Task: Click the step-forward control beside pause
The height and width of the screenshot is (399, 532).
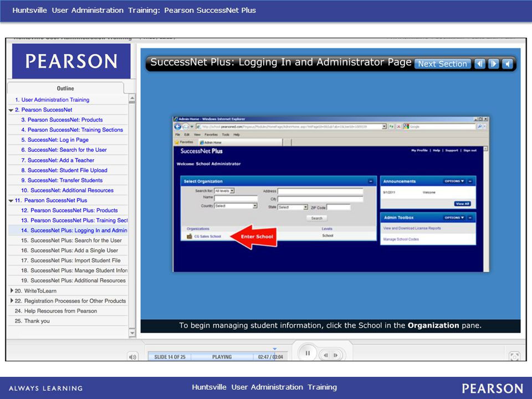Action: click(336, 355)
